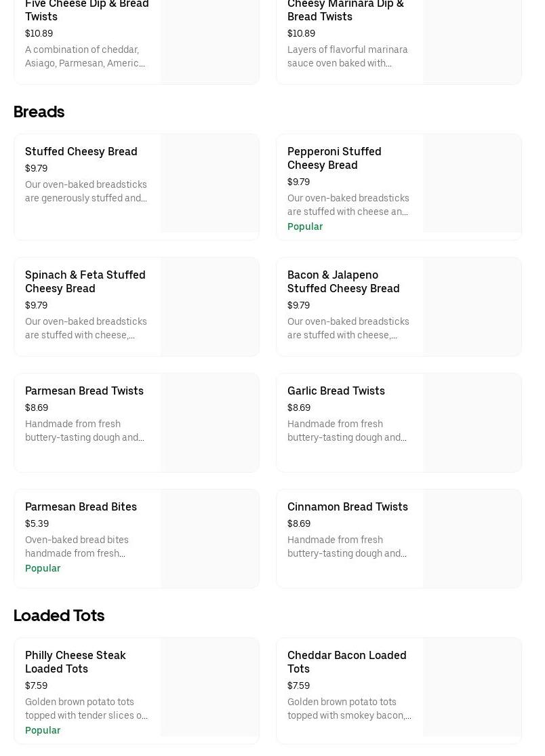Open Cinnamon Bread Twists item
The image size is (545, 756).
[348, 506]
